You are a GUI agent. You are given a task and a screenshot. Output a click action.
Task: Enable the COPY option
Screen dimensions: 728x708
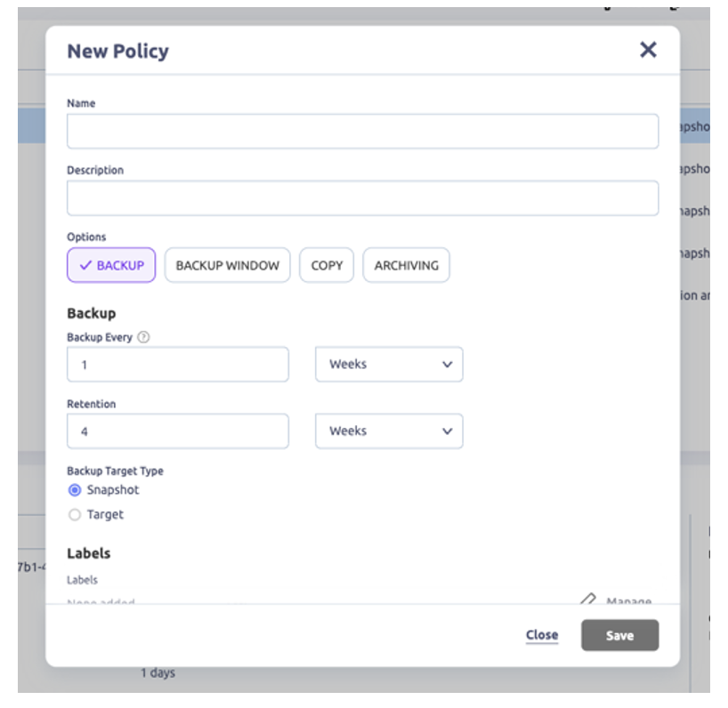327,265
